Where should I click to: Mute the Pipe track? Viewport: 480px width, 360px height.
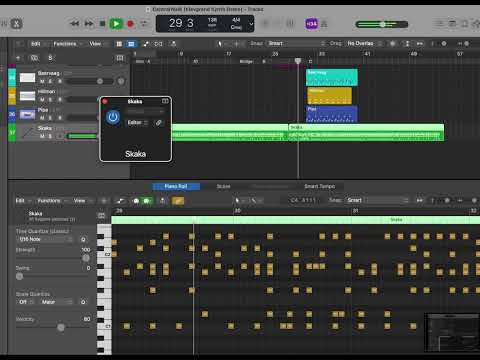click(x=42, y=118)
